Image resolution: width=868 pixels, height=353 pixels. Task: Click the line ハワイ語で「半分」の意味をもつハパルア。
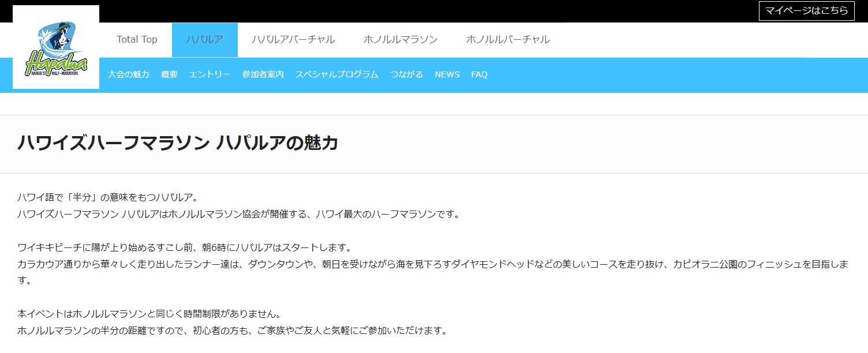point(108,197)
